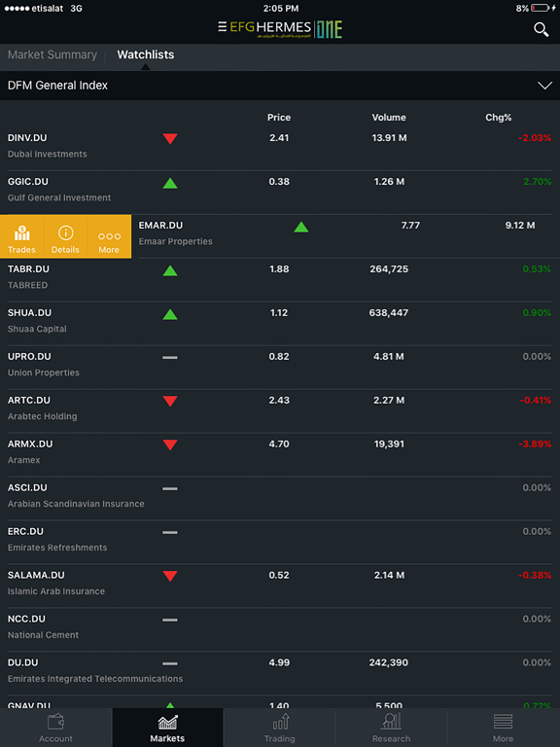Screen dimensions: 560x747
Task: Sort by the Price column header
Action: [279, 117]
